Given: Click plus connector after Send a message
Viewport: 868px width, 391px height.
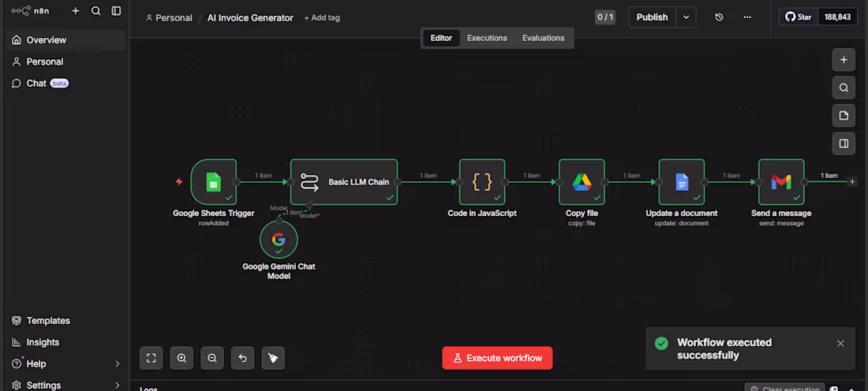Looking at the screenshot, I should [x=852, y=181].
